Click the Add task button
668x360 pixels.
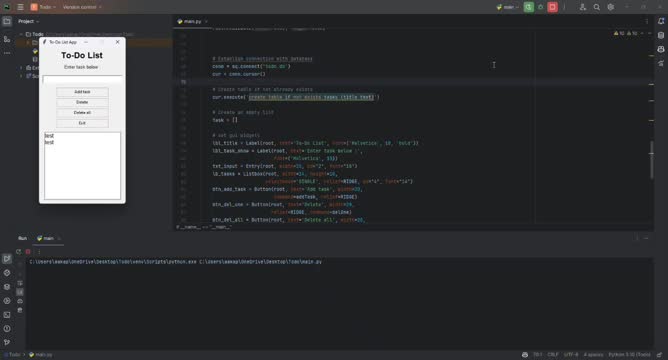point(82,92)
